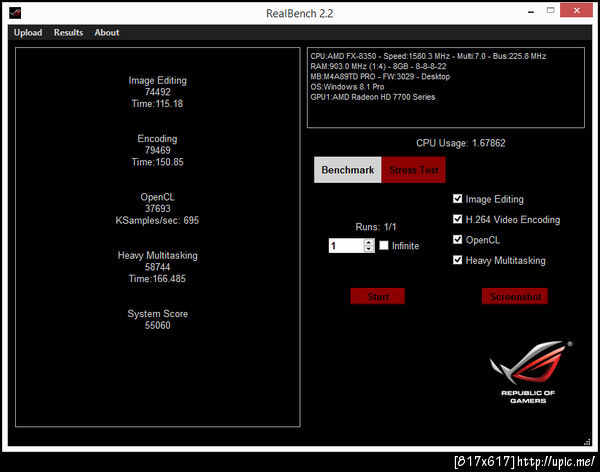Open the Upload menu
This screenshot has width=600, height=472.
[x=28, y=33]
